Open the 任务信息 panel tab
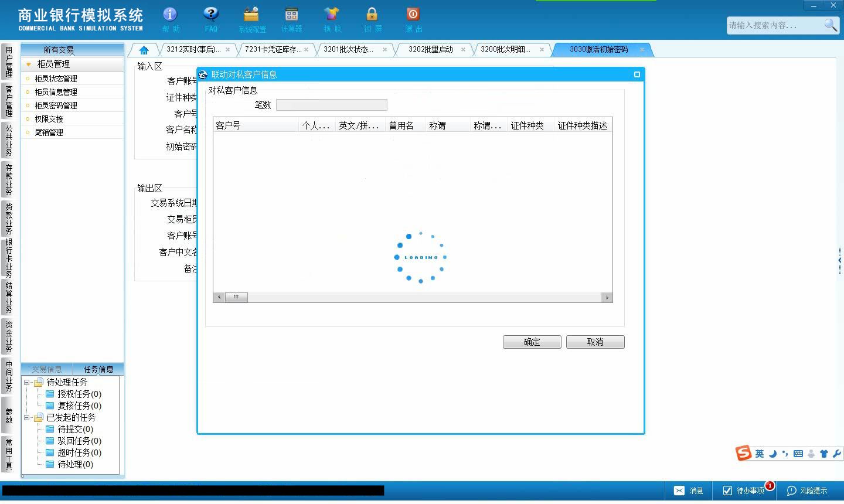Image resolution: width=844 pixels, height=504 pixels. 98,369
